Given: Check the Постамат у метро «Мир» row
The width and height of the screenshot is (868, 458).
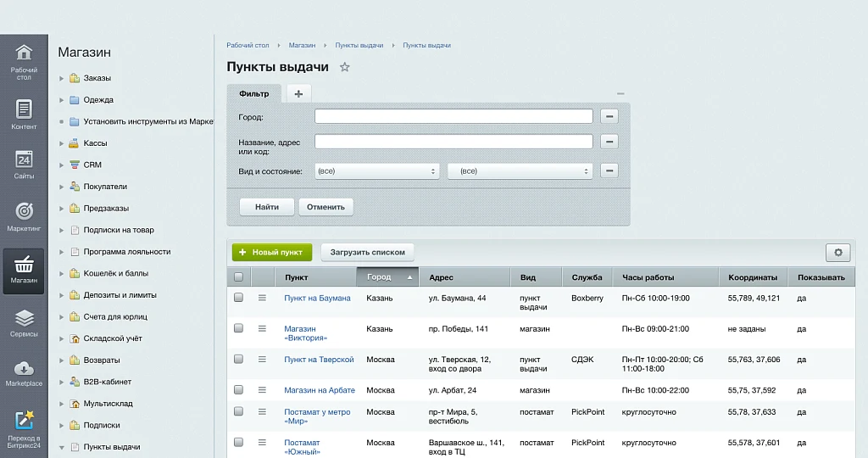Looking at the screenshot, I should coord(238,411).
